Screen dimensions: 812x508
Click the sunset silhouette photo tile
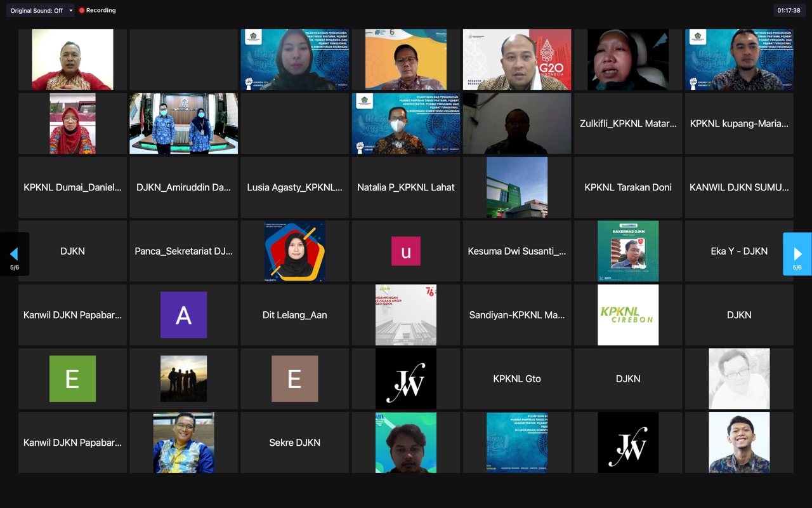coord(183,378)
